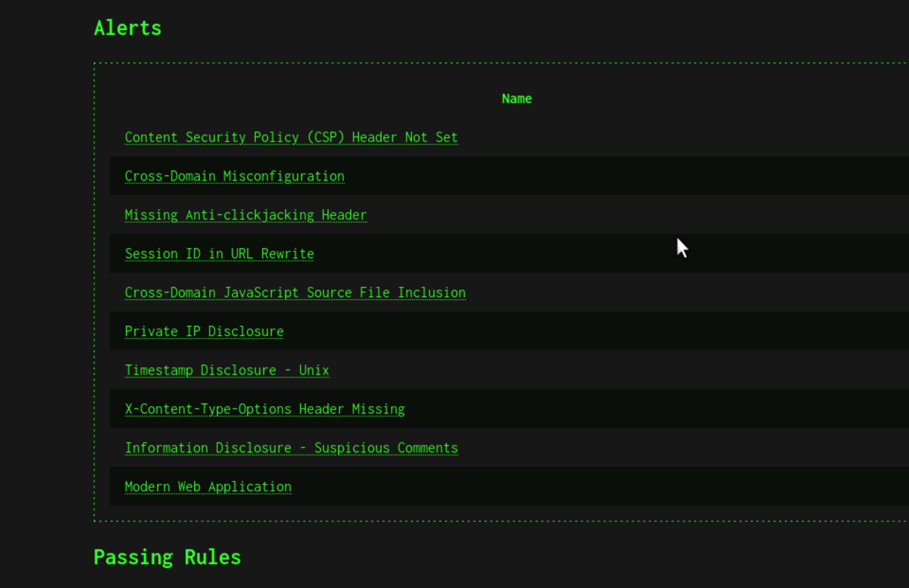The width and height of the screenshot is (909, 588).
Task: Select the dark table row containing Session ID
Action: (521, 254)
